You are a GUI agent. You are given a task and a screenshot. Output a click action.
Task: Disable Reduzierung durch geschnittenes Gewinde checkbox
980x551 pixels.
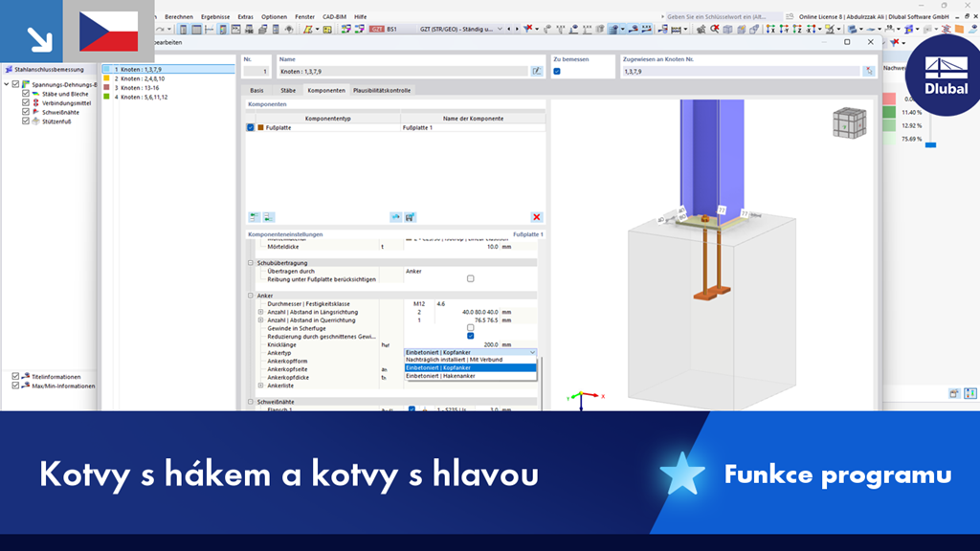tap(471, 336)
